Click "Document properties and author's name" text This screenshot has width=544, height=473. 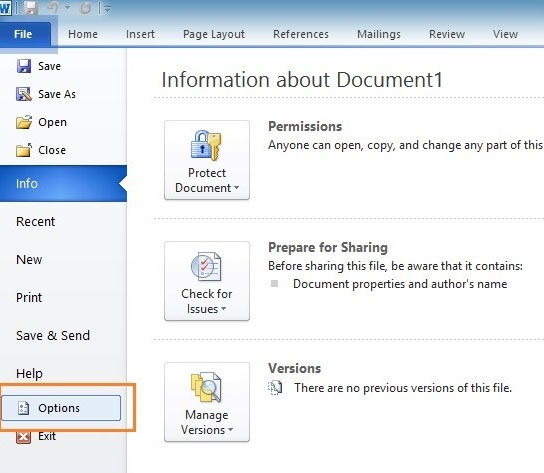tap(400, 284)
